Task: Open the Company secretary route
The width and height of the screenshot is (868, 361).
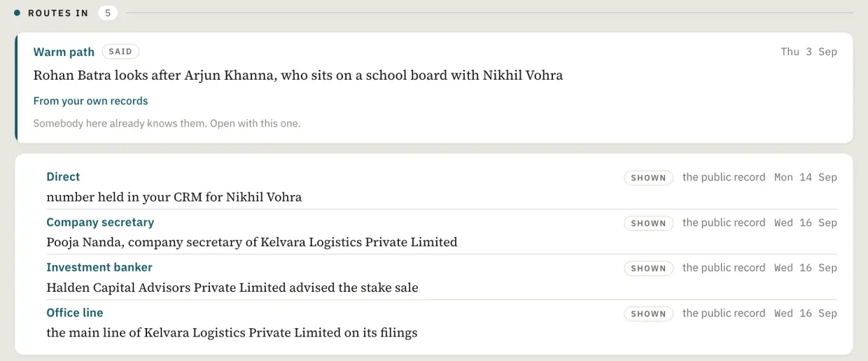Action: (x=100, y=222)
